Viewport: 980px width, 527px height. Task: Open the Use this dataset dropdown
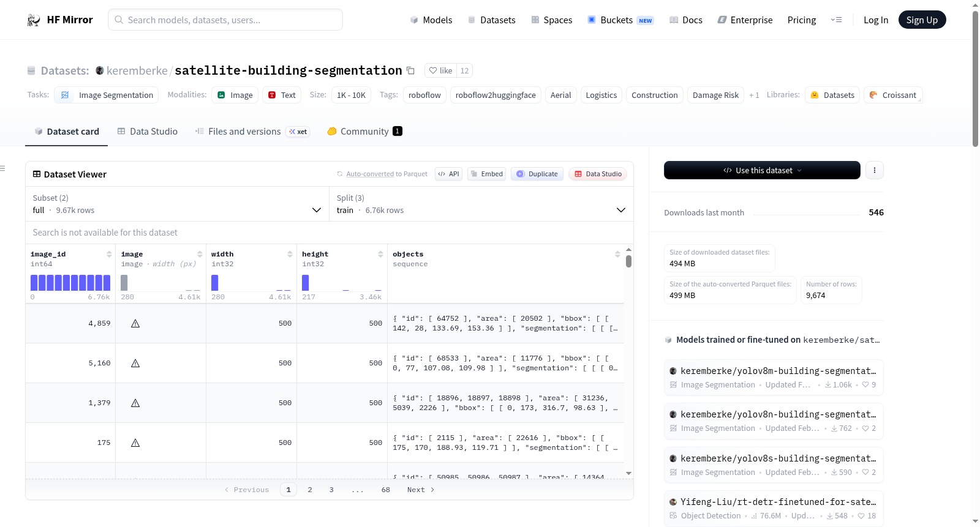point(762,170)
